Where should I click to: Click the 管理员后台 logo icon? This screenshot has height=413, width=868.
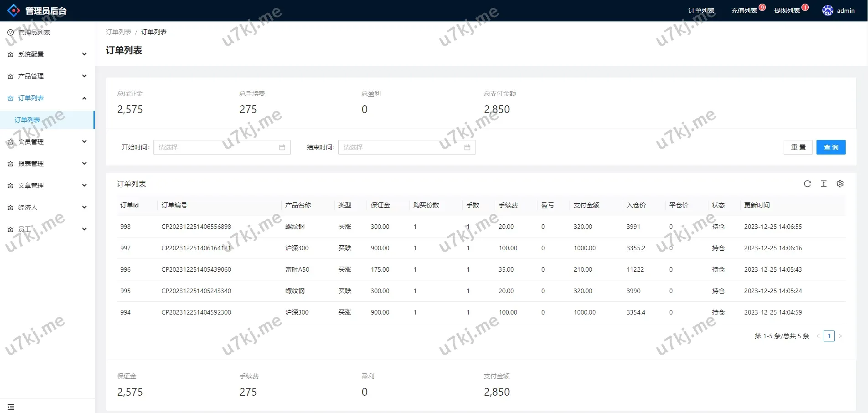pos(14,10)
